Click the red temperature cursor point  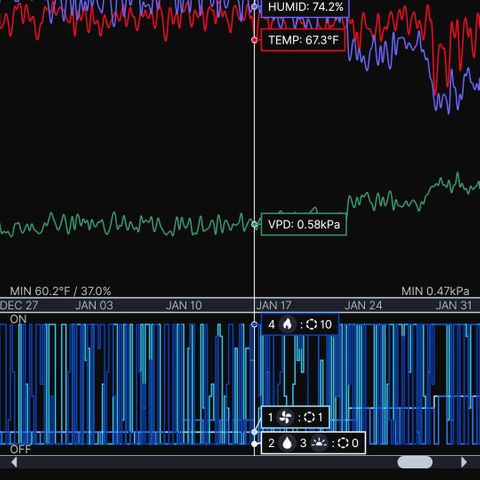254,40
